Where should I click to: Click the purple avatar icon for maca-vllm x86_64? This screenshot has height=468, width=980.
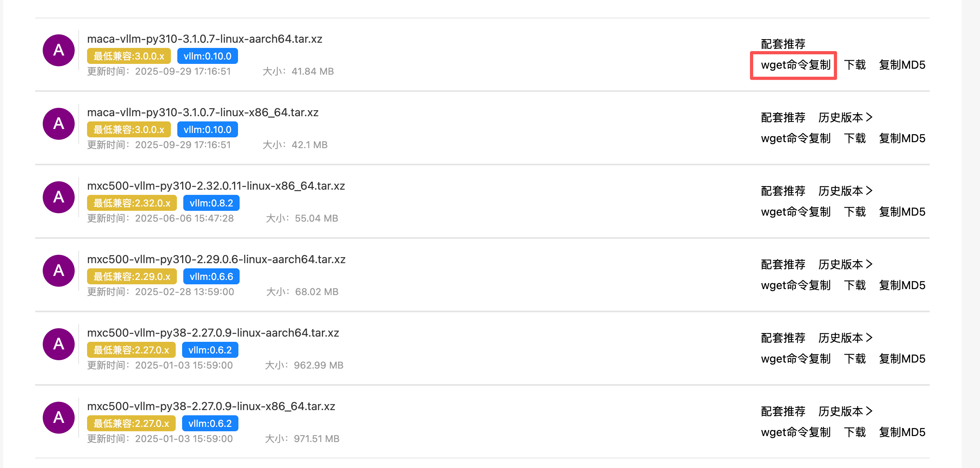coord(59,124)
